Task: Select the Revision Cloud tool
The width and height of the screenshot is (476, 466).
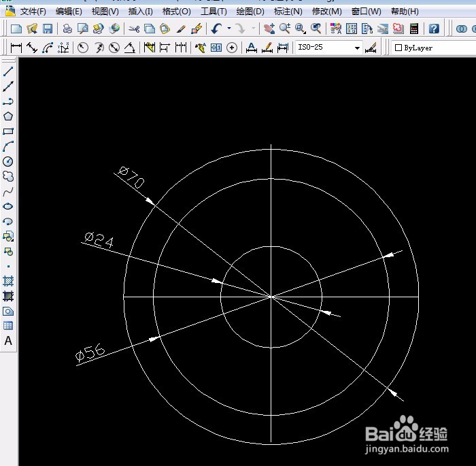Action: (x=8, y=176)
